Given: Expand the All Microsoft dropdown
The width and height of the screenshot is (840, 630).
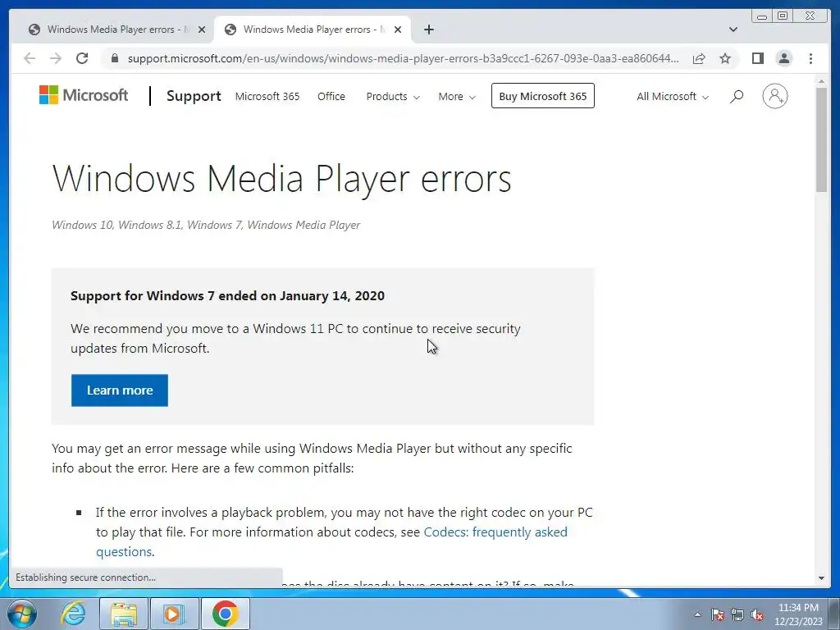Looking at the screenshot, I should pos(673,97).
